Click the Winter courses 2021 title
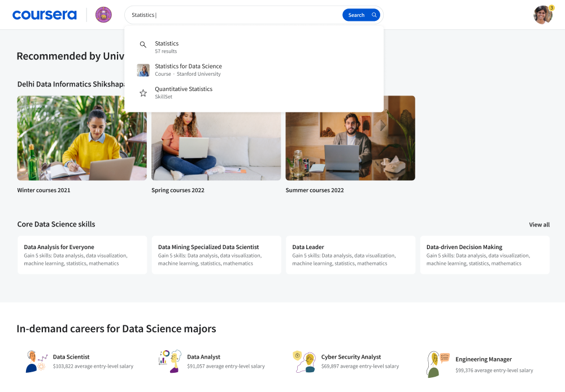This screenshot has width=565, height=392. click(x=44, y=190)
